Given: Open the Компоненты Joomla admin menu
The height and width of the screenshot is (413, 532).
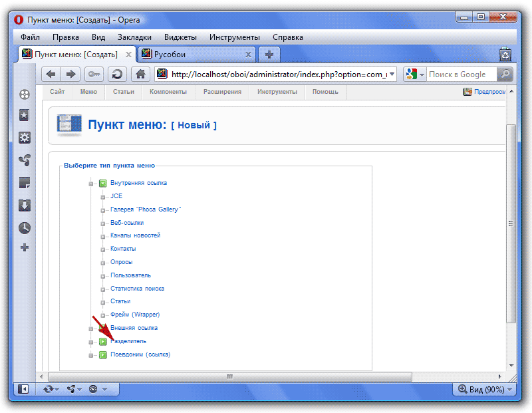Looking at the screenshot, I should pyautogui.click(x=168, y=92).
